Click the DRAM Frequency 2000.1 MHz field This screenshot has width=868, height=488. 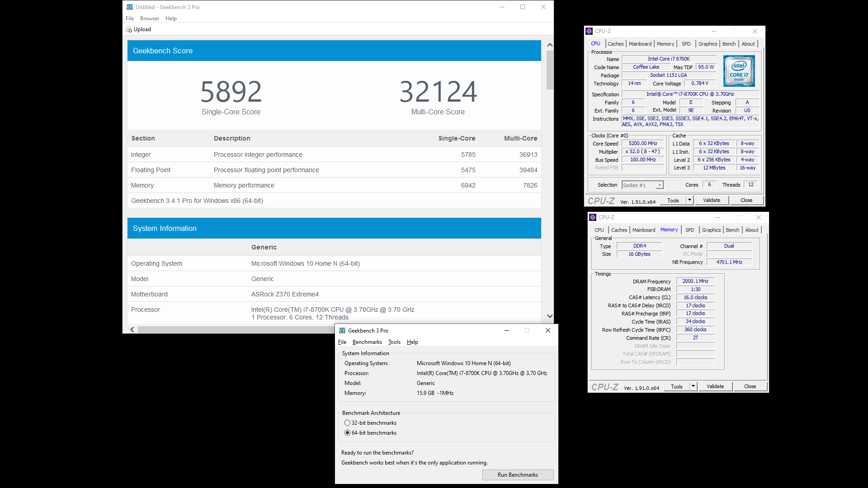click(695, 281)
